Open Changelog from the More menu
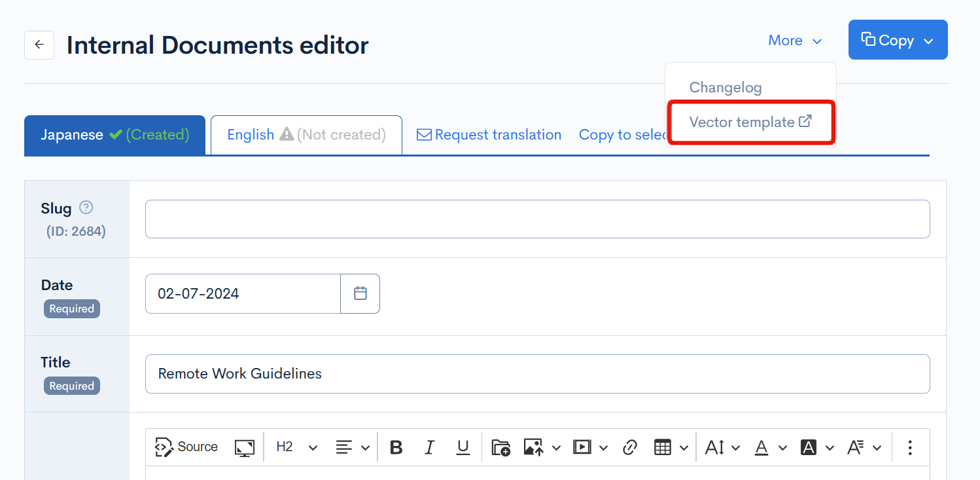Viewport: 980px width, 480px height. coord(725,88)
